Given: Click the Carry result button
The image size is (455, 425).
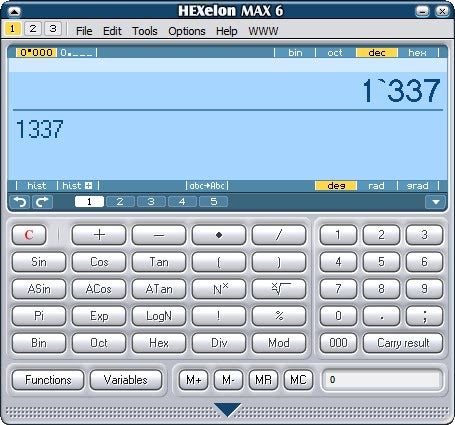Looking at the screenshot, I should (403, 343).
